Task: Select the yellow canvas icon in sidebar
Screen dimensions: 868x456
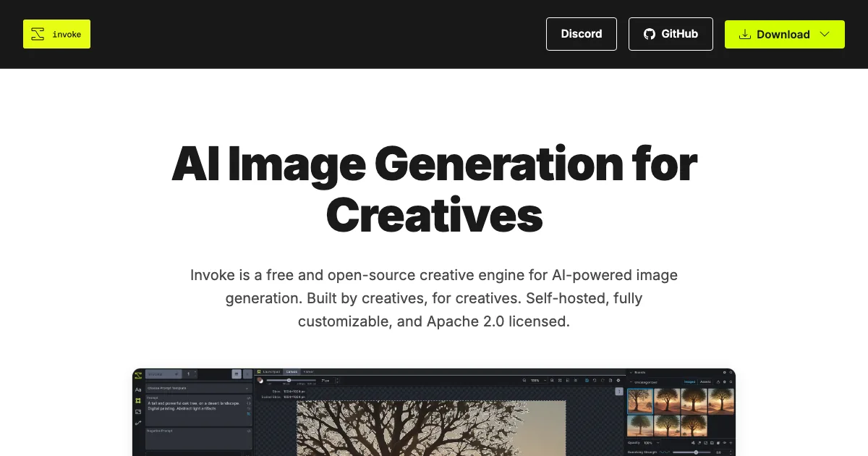Action: pos(138,400)
